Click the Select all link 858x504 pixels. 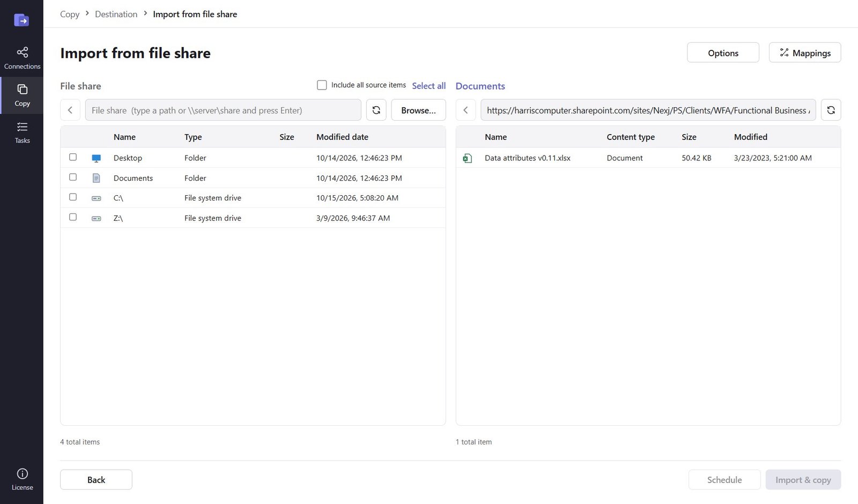429,86
